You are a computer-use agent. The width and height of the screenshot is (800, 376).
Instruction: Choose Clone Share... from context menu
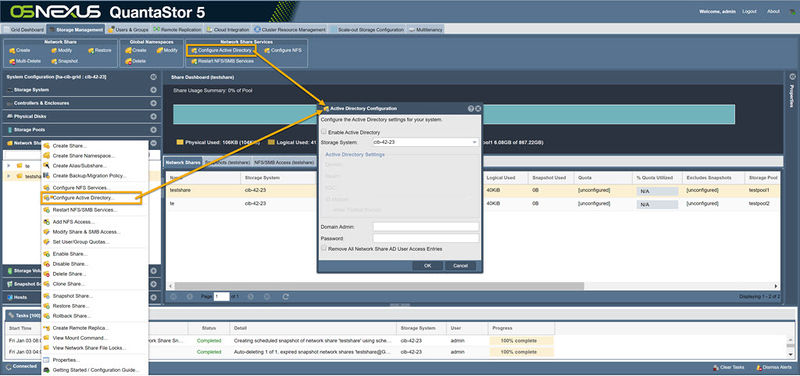point(69,284)
